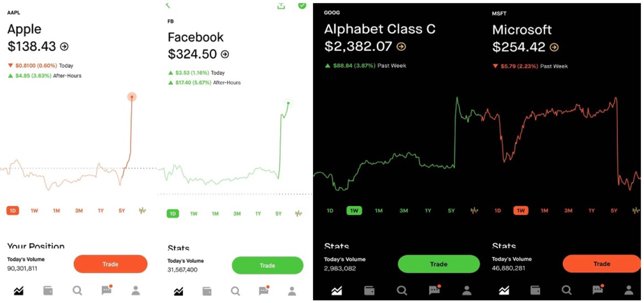
Task: Tap the back arrow above Facebook
Action: pos(168,5)
